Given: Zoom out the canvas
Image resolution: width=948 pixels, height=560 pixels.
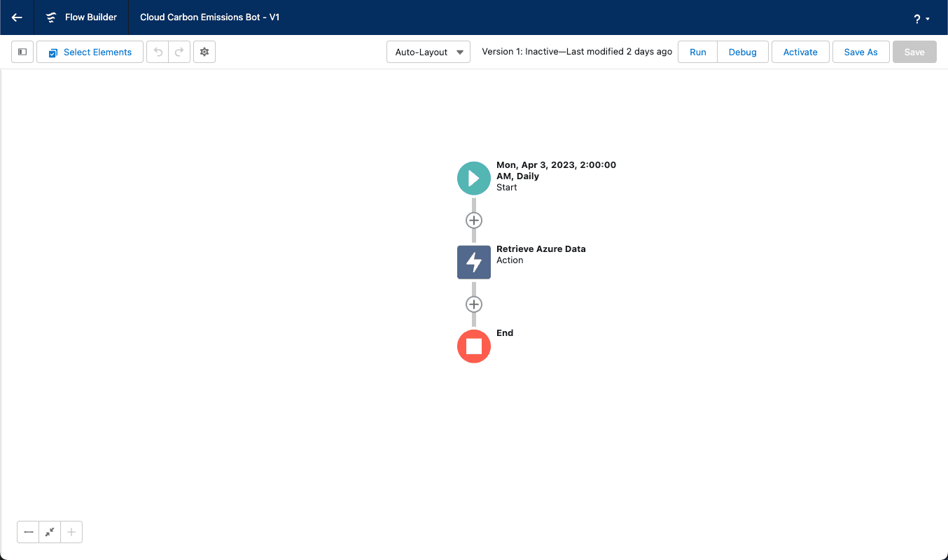Looking at the screenshot, I should [x=28, y=532].
